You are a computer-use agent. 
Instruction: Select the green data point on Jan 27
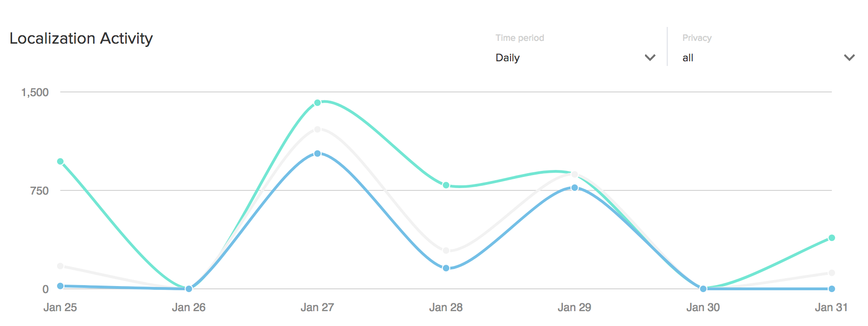click(x=317, y=103)
